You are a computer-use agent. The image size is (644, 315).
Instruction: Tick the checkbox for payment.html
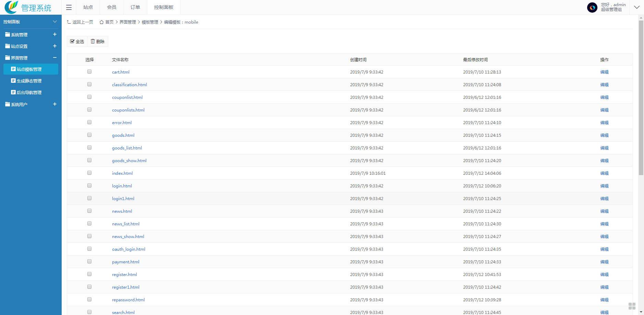(x=89, y=262)
